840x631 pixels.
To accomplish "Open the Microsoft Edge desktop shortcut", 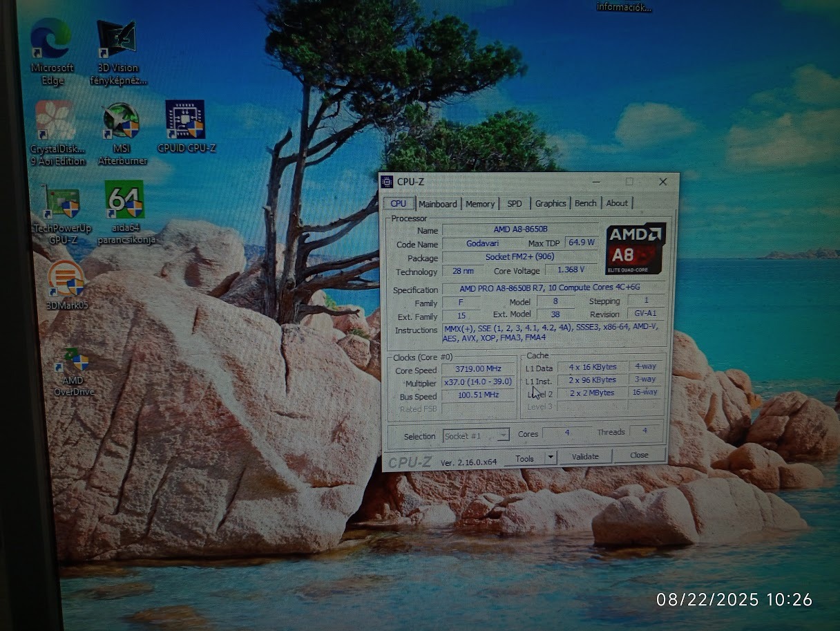I will pos(51,52).
